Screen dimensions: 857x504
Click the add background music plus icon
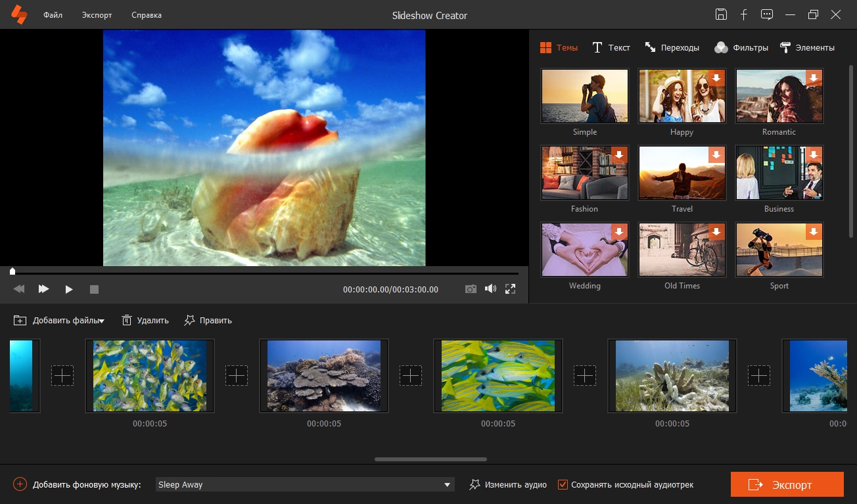coord(20,484)
